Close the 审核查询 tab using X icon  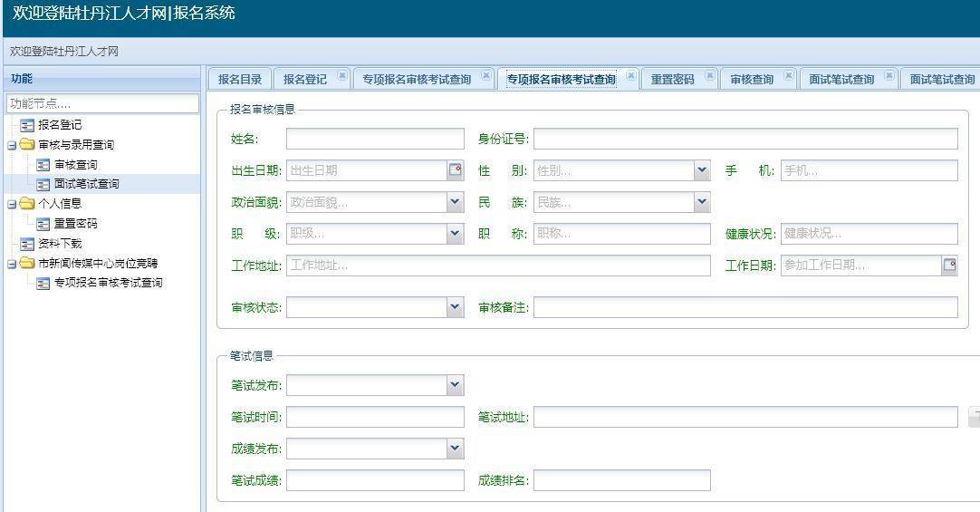coord(789,76)
